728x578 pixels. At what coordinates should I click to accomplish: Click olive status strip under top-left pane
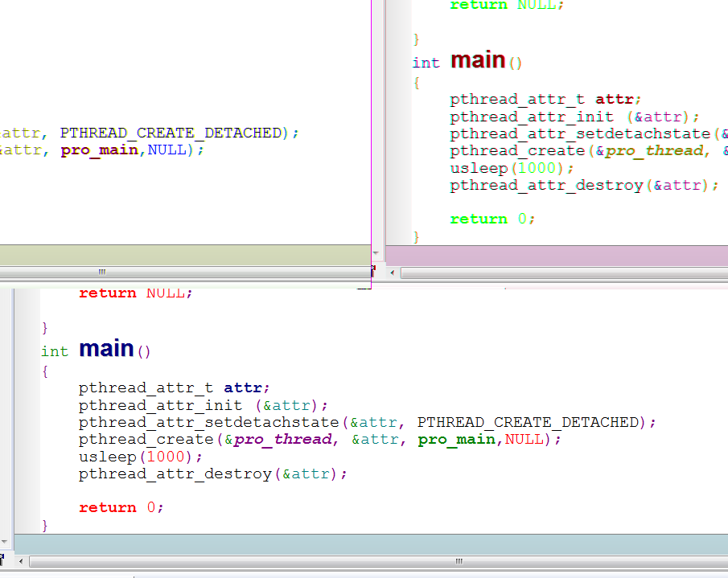[x=185, y=255]
